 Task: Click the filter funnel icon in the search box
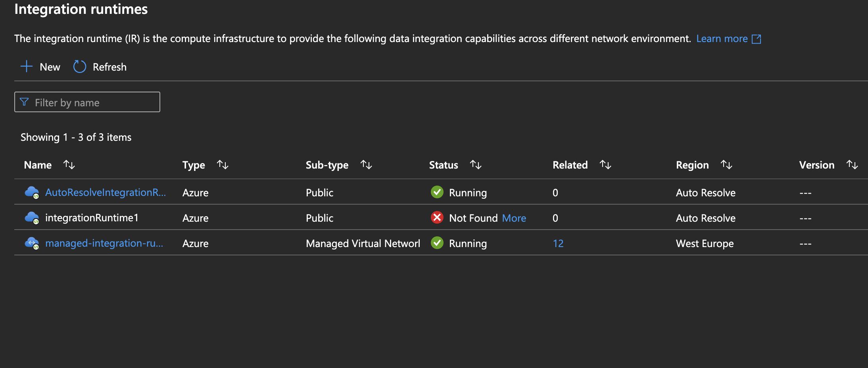point(24,102)
